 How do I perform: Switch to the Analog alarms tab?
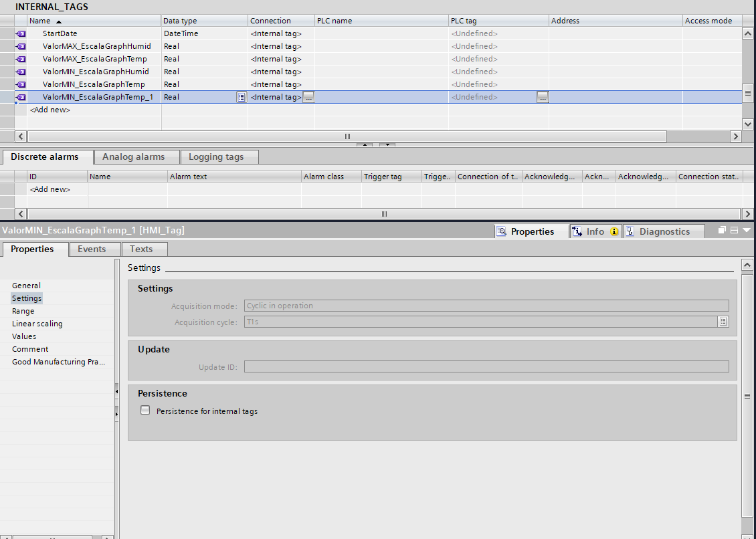point(133,156)
